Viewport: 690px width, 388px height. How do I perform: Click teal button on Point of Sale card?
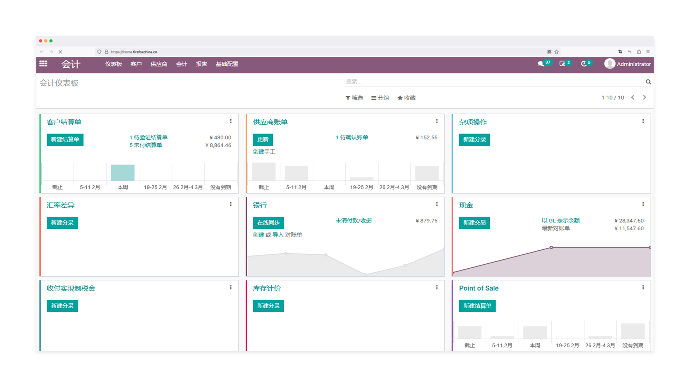pos(477,306)
